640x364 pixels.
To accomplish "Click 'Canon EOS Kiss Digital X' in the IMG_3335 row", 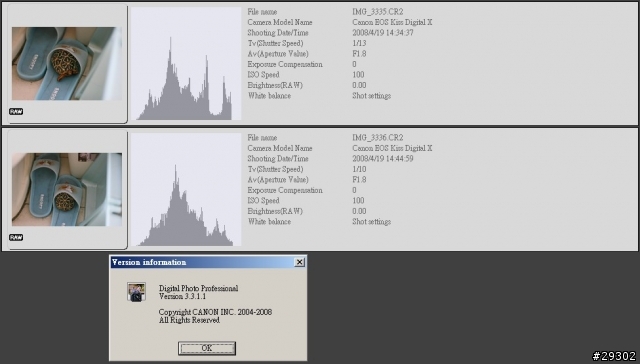I will click(x=392, y=22).
